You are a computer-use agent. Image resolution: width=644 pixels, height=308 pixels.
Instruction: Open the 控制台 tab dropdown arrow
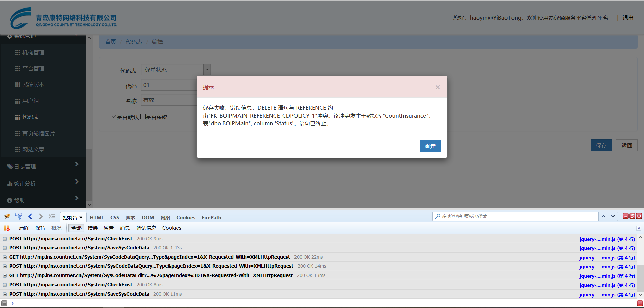81,218
